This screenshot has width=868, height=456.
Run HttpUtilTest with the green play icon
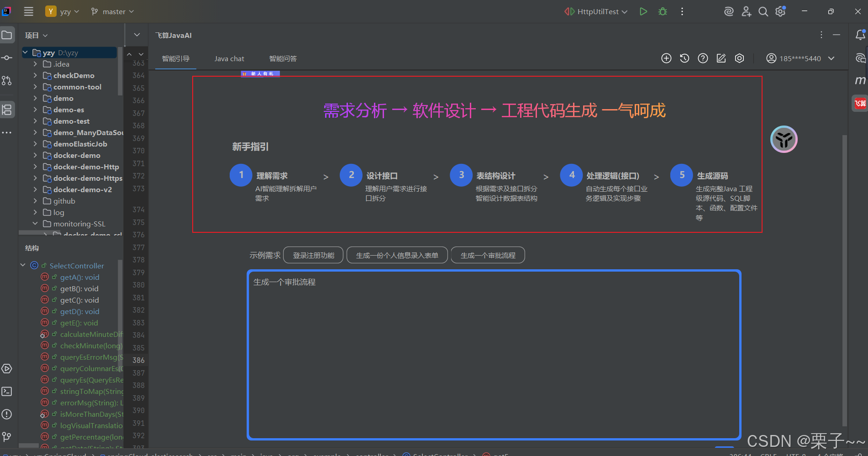click(643, 11)
